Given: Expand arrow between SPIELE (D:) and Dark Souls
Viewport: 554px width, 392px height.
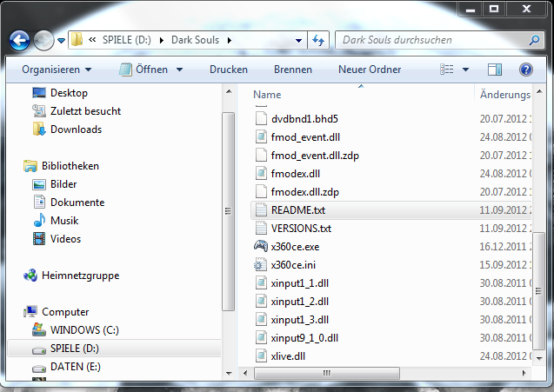Looking at the screenshot, I should click(162, 40).
